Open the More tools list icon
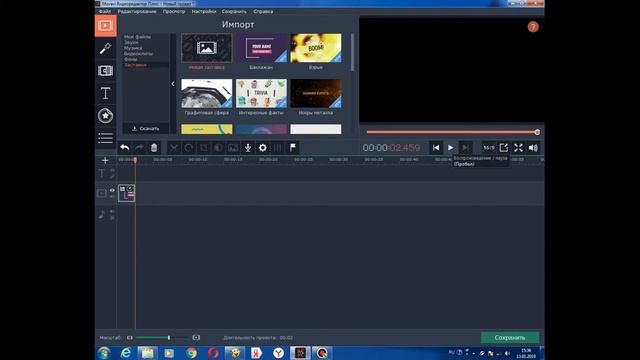This screenshot has width=640, height=360. click(x=105, y=138)
